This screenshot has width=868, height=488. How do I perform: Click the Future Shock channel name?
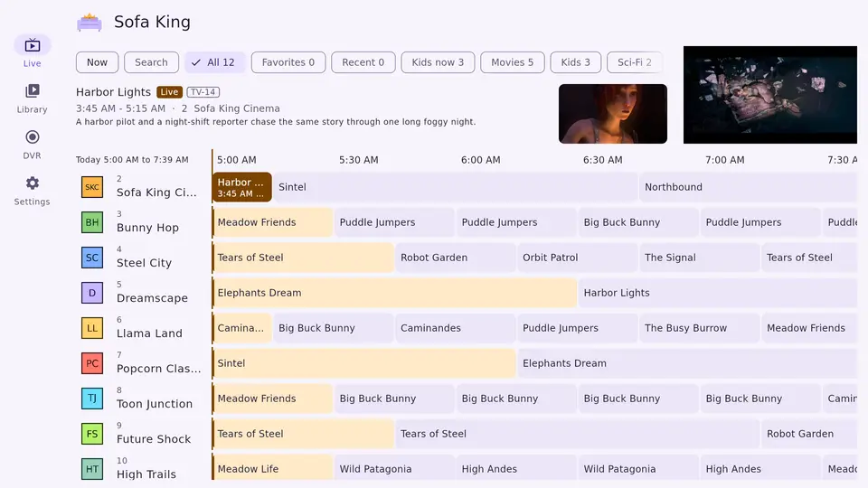pos(154,439)
